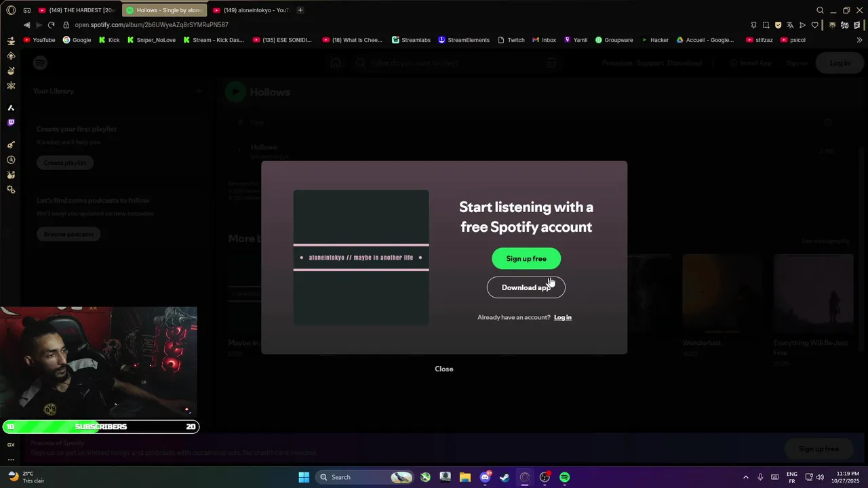Open the Streamlabs bookmark
Viewport: 868px width, 488px height.
(x=411, y=40)
